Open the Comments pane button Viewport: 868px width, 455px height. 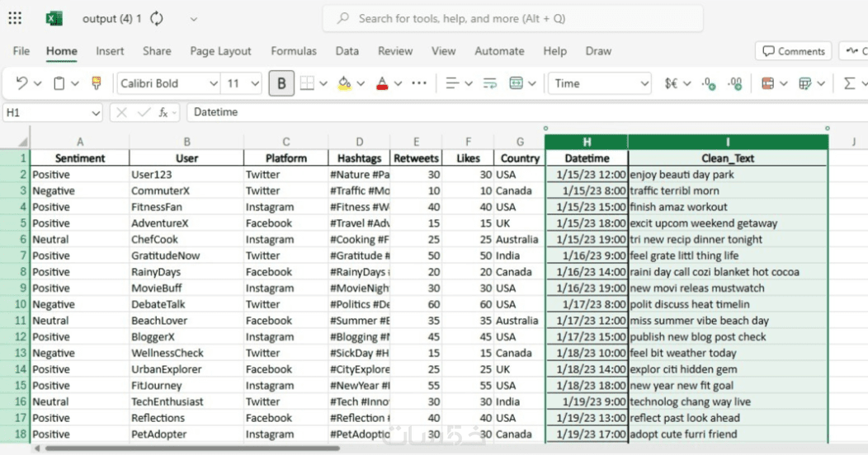(x=793, y=51)
